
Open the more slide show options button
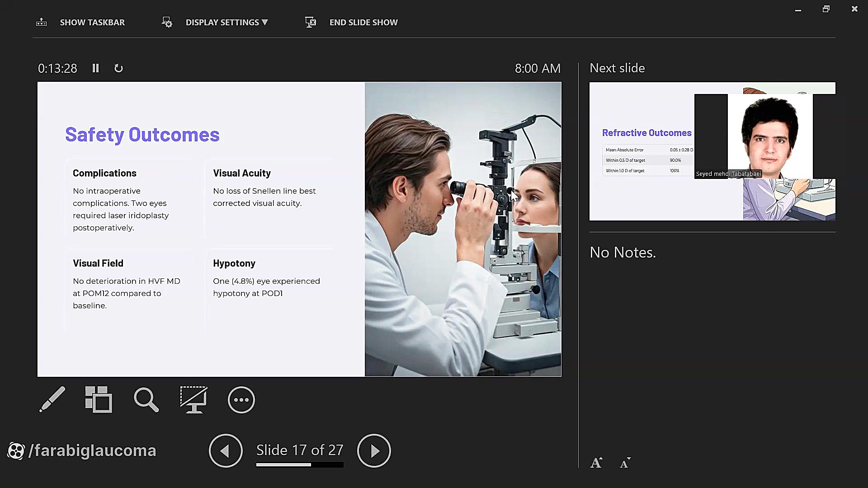(241, 399)
